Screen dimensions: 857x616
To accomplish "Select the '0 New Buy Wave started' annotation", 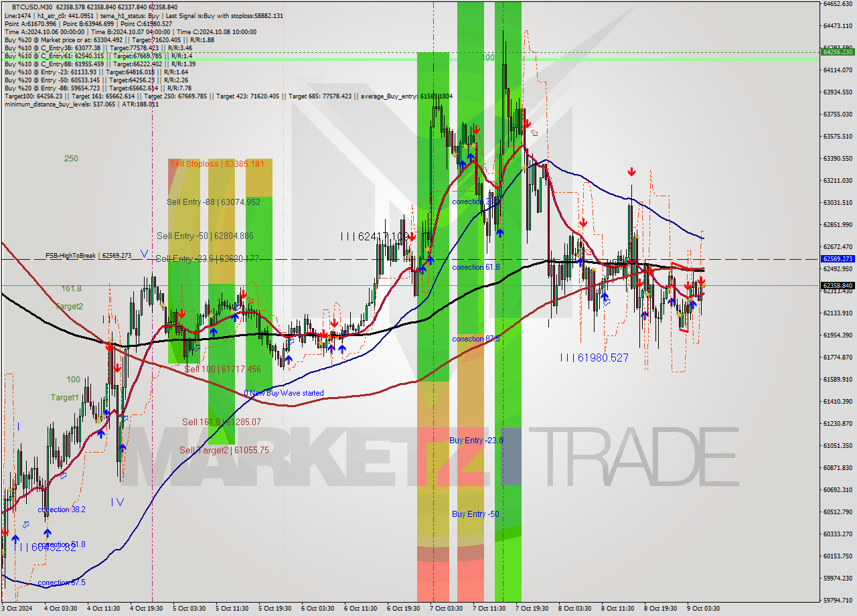I will [x=284, y=393].
